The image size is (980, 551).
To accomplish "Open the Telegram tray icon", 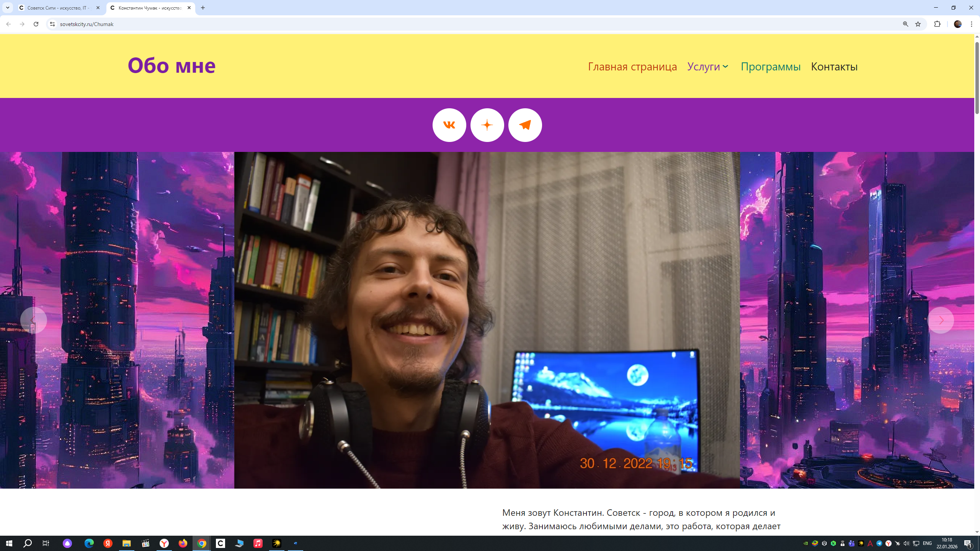I will click(879, 543).
